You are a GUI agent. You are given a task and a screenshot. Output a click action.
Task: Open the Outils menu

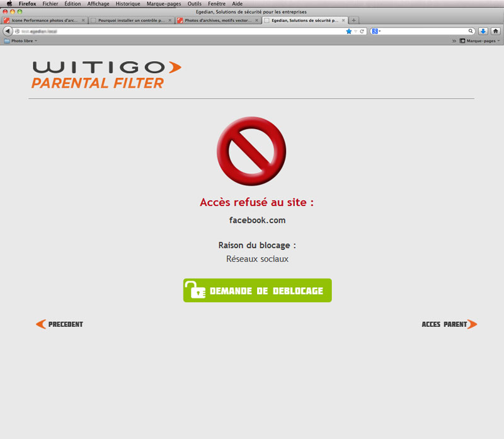195,4
